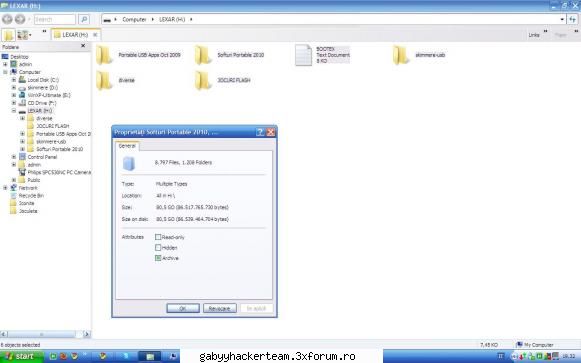Click the clock in system tray
The height and width of the screenshot is (363, 581).
569,356
